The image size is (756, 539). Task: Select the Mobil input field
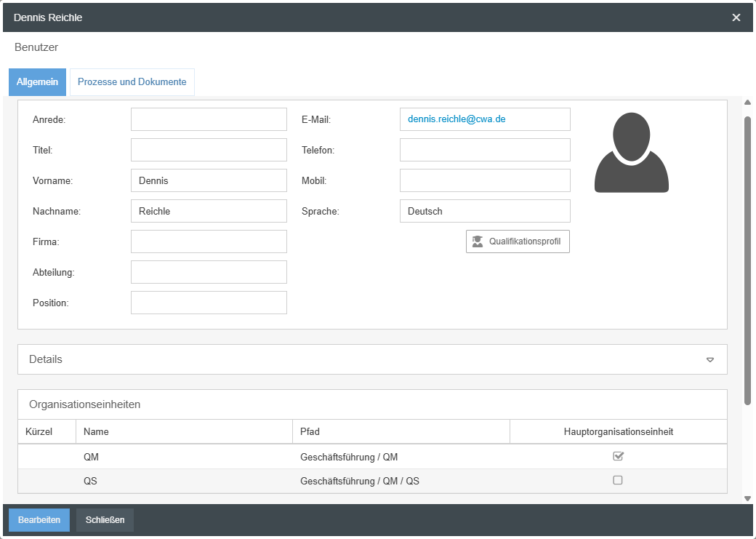[485, 180]
